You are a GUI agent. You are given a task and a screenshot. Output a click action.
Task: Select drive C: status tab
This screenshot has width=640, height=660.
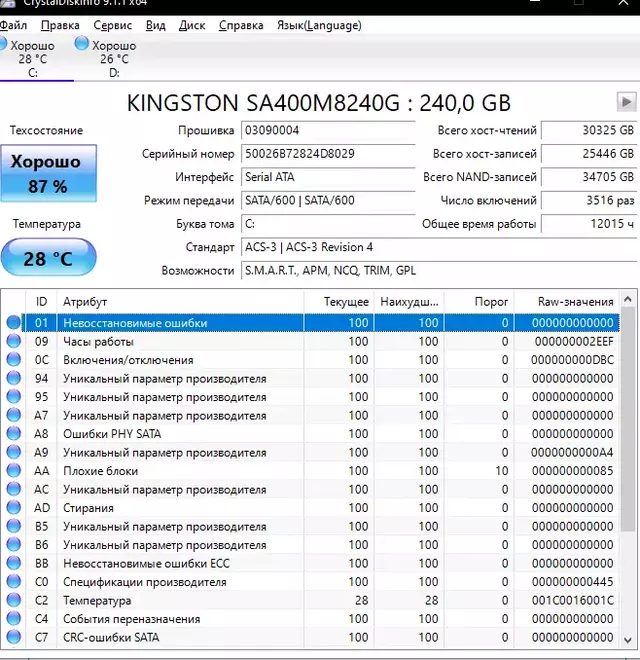pyautogui.click(x=33, y=59)
